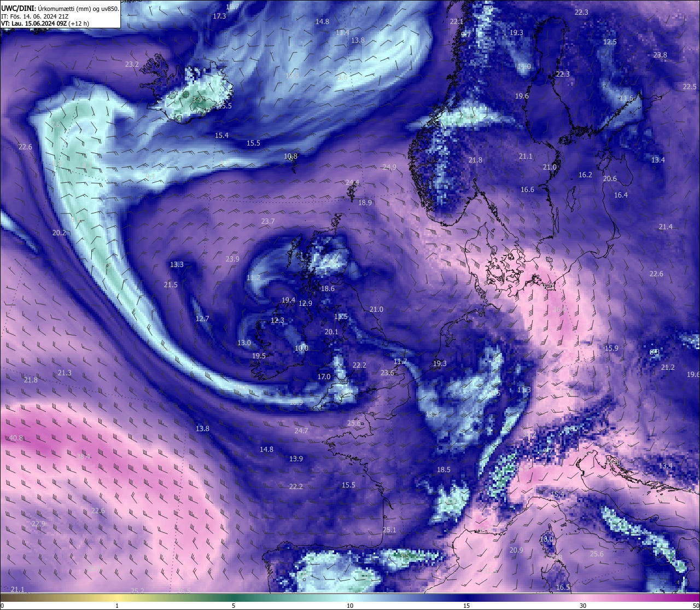Click the 12.5 value at the top right
Image resolution: width=700 pixels, height=610 pixels.
tap(610, 42)
